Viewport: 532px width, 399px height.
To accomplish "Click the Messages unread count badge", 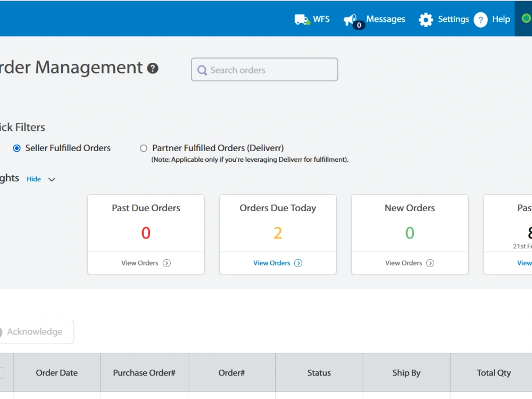I will pos(359,25).
